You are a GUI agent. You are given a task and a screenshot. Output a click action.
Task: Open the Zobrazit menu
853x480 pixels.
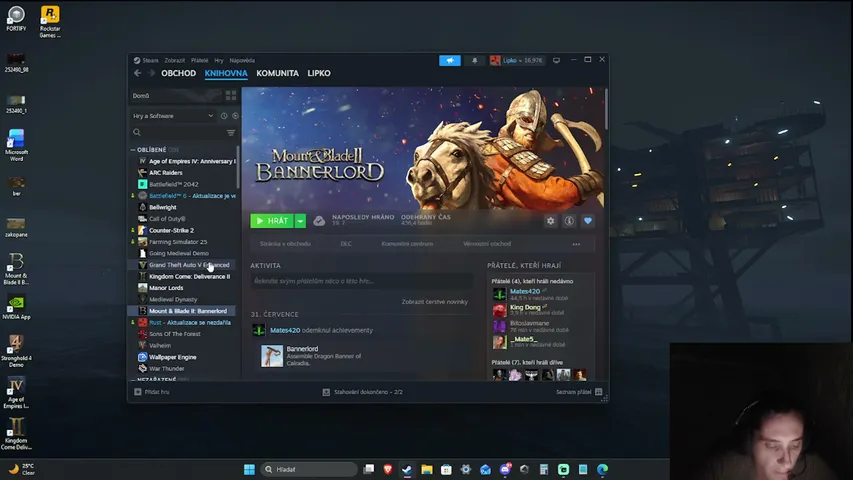(x=175, y=60)
